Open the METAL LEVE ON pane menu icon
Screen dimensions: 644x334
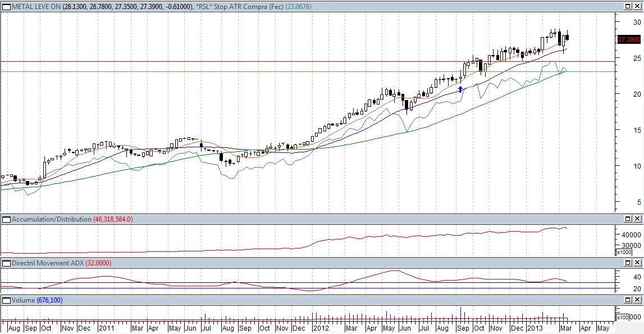coord(6,6)
